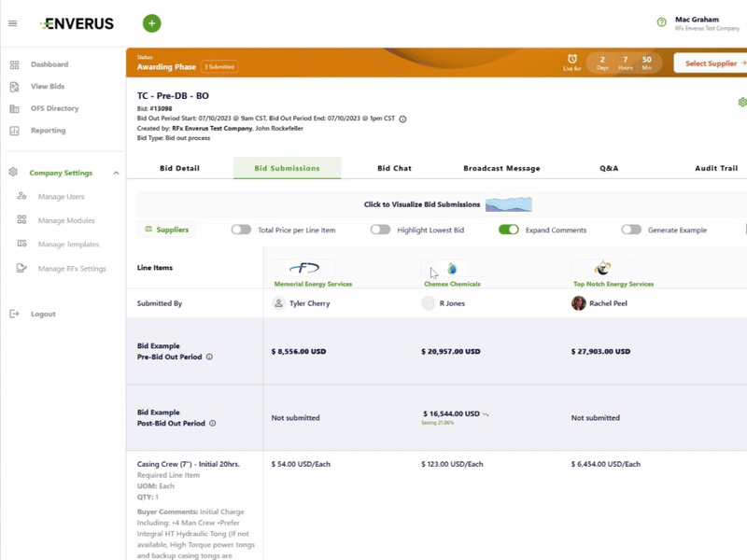Click the Manage Modules grid icon
Screen dimensions: 747x560
coord(21,219)
